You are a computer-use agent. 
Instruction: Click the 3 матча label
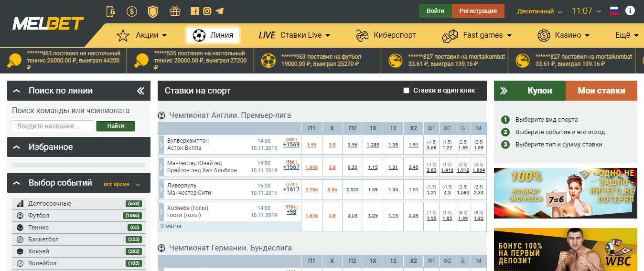coord(171,226)
